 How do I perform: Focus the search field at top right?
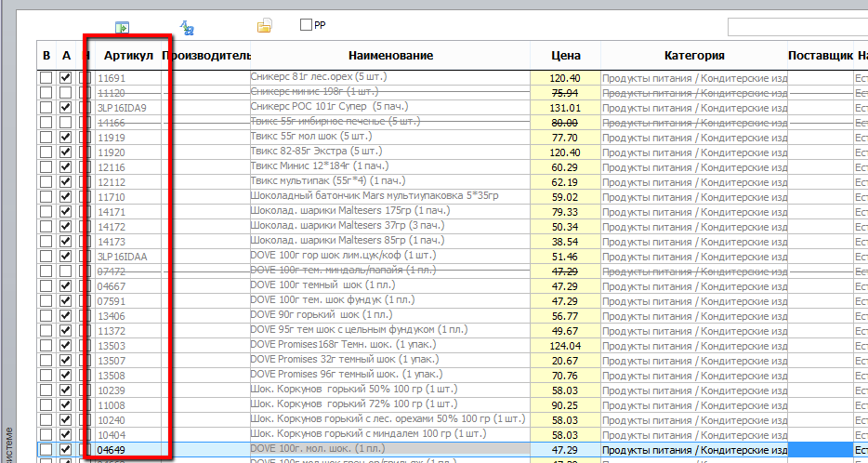click(x=797, y=27)
